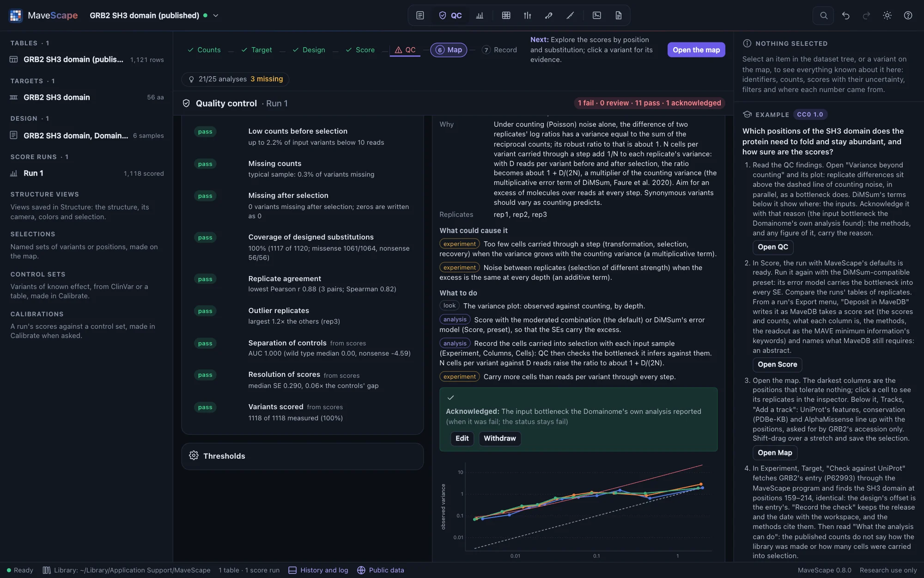
Task: Expand the Thresholds section
Action: coord(303,456)
